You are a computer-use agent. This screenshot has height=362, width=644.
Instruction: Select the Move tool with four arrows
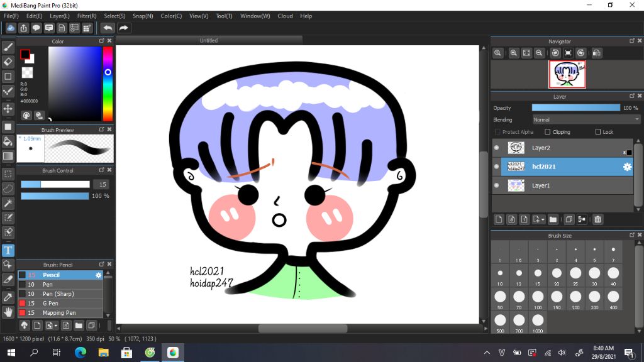pyautogui.click(x=8, y=109)
